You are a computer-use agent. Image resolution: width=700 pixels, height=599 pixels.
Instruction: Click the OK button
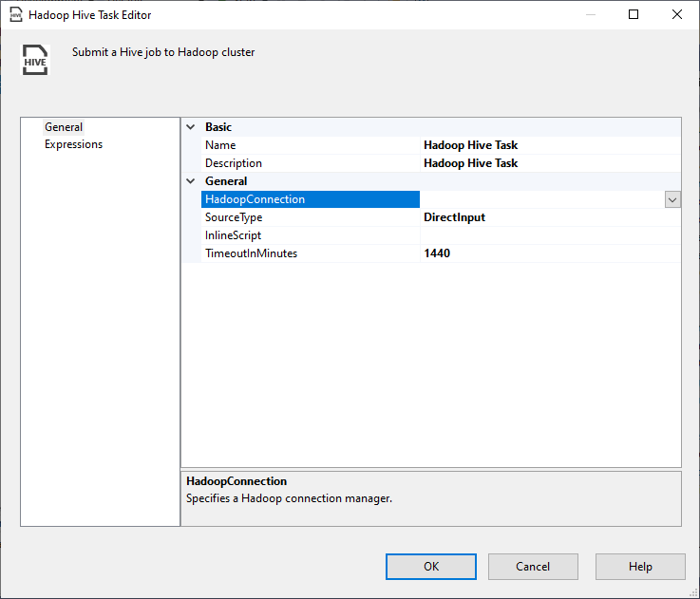pos(430,567)
